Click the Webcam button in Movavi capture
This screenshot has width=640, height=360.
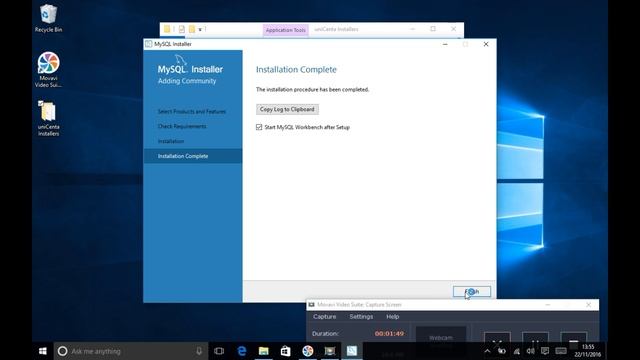pyautogui.click(x=441, y=336)
